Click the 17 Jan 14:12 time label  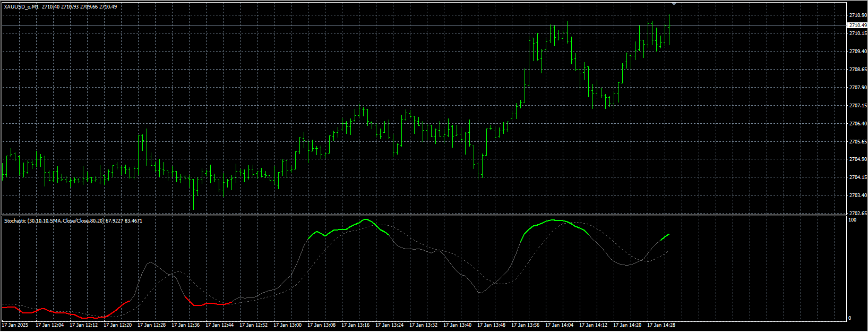[593, 325]
